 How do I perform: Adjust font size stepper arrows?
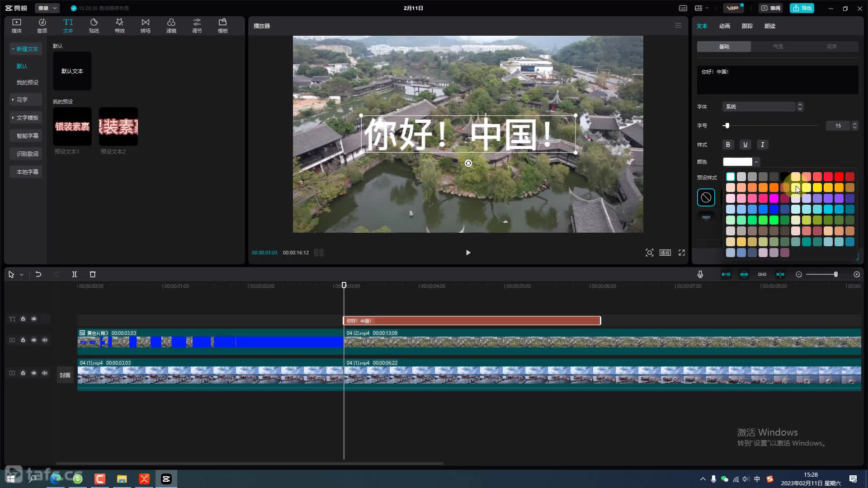point(854,126)
